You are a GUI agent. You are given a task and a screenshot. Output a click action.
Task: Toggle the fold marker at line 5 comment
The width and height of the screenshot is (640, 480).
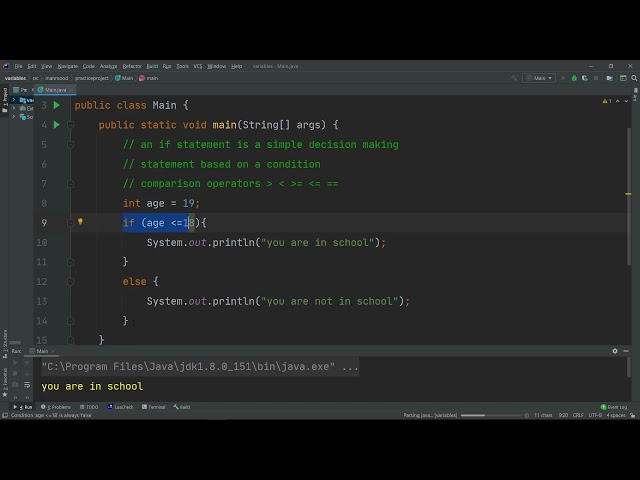tap(70, 144)
